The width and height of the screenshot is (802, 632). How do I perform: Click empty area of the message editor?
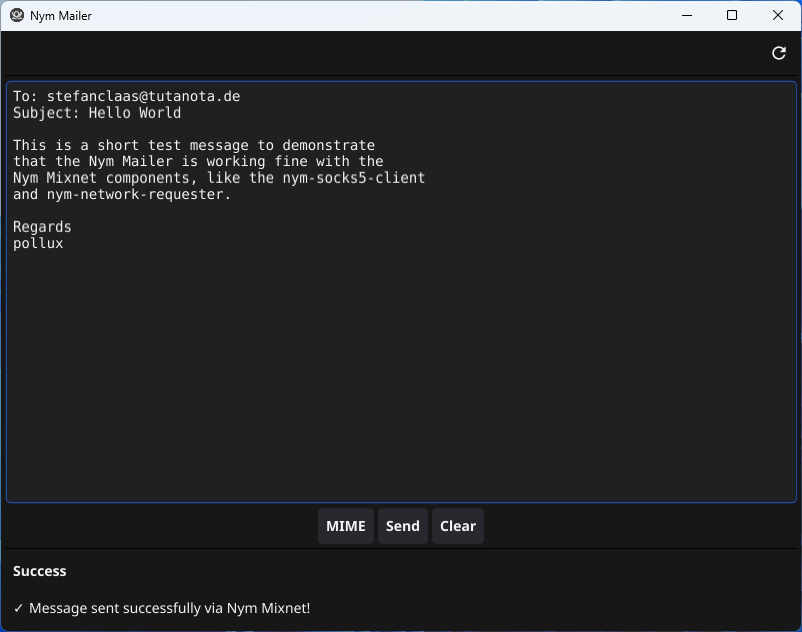(x=400, y=380)
